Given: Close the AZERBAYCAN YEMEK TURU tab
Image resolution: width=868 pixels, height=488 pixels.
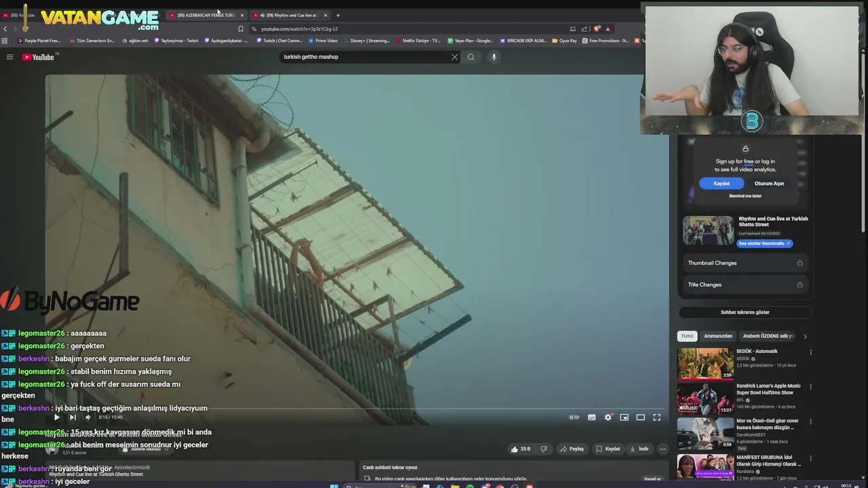Looking at the screenshot, I should point(242,15).
